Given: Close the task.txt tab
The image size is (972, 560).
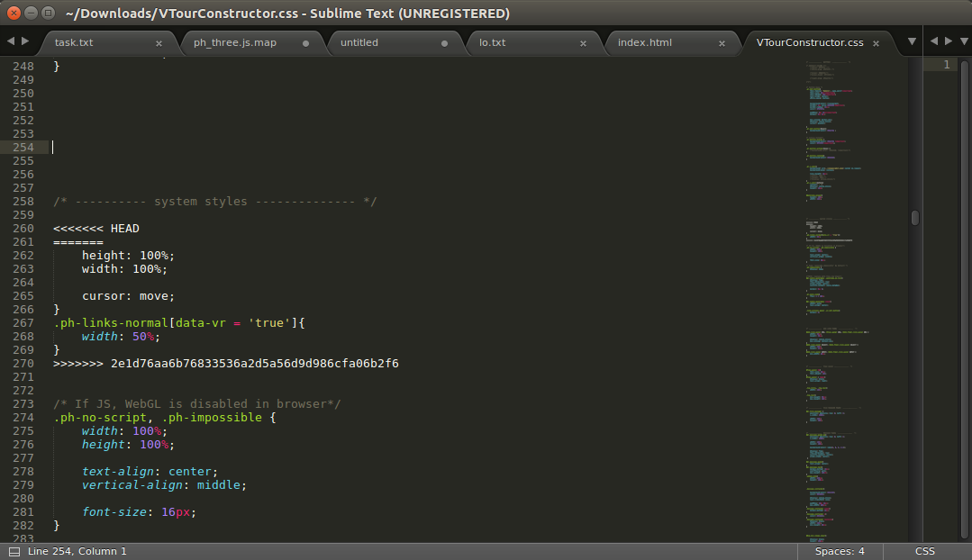Looking at the screenshot, I should [159, 43].
